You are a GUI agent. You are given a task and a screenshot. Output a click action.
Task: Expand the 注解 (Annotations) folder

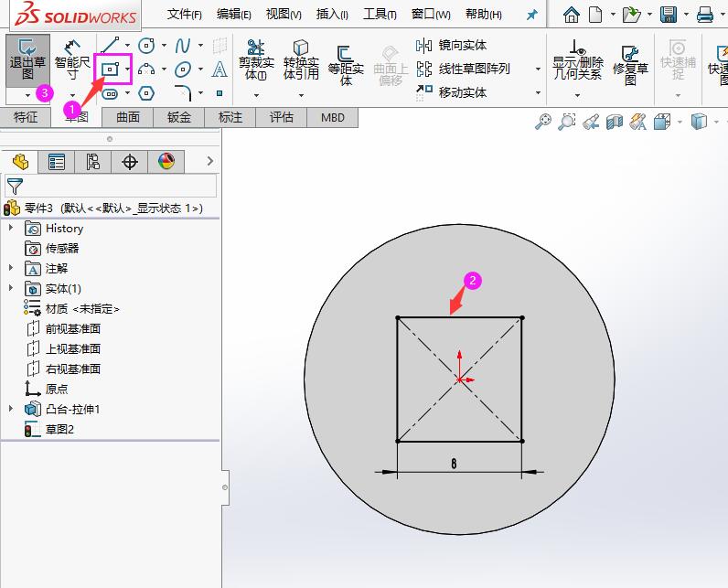click(x=11, y=268)
